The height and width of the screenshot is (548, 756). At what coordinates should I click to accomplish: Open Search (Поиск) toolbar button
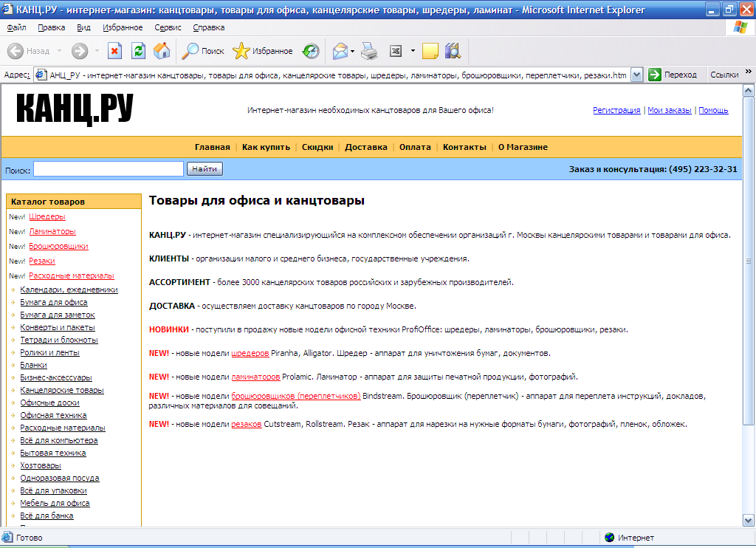(x=202, y=51)
